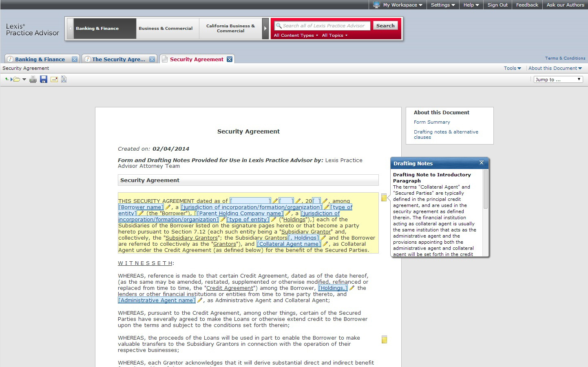The height and width of the screenshot is (367, 588).
Task: Click the Sign Out link
Action: [x=497, y=5]
